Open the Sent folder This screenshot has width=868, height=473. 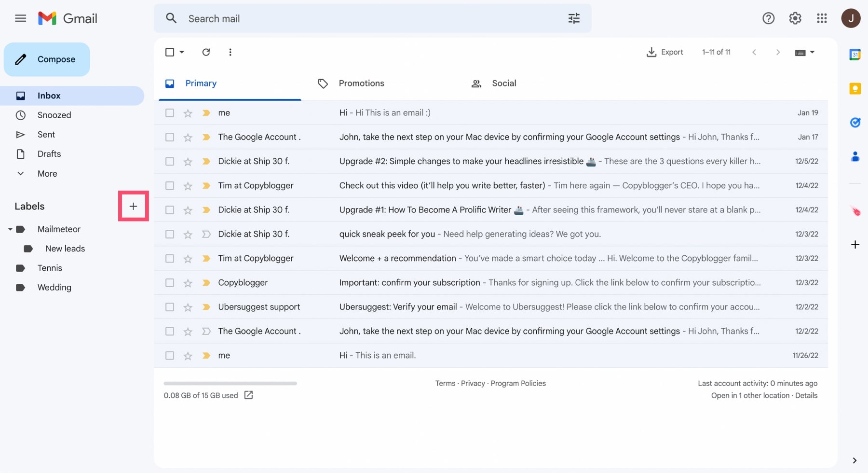click(x=72, y=134)
